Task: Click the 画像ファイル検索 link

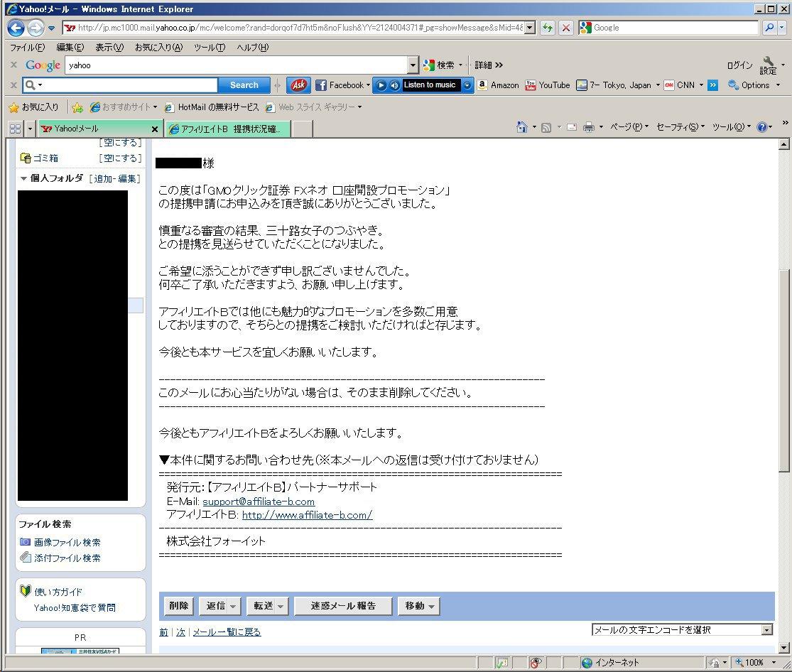Action: [67, 542]
